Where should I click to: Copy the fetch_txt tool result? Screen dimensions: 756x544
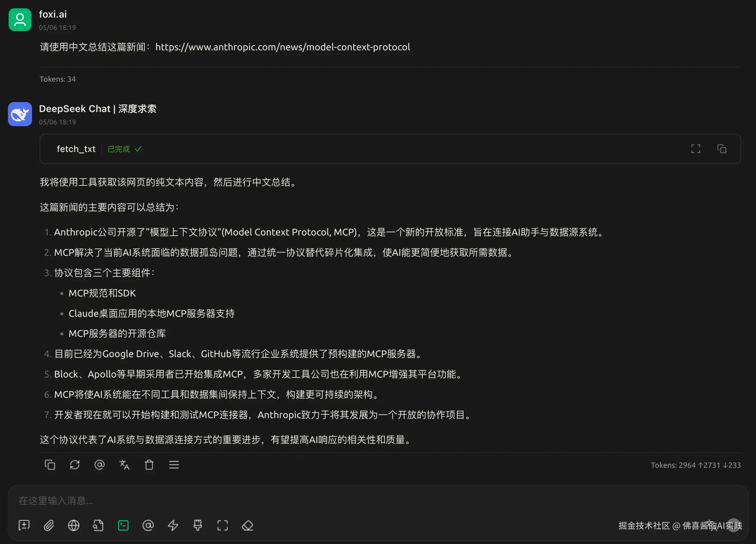[722, 149]
